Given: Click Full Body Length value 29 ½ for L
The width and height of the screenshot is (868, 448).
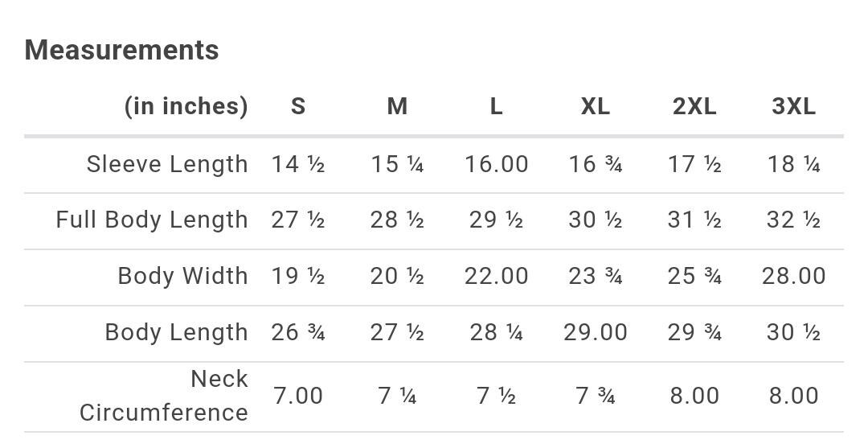Looking at the screenshot, I should pyautogui.click(x=496, y=220).
